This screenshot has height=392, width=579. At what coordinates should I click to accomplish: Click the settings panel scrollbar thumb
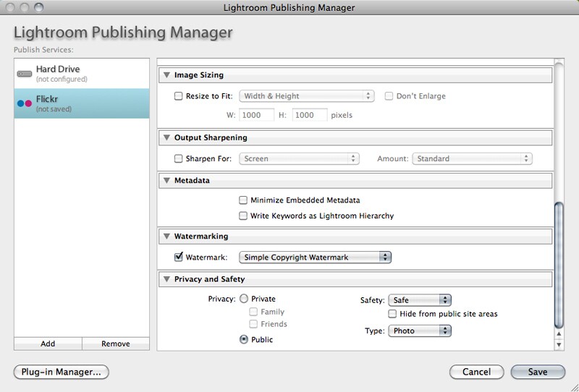pos(559,265)
